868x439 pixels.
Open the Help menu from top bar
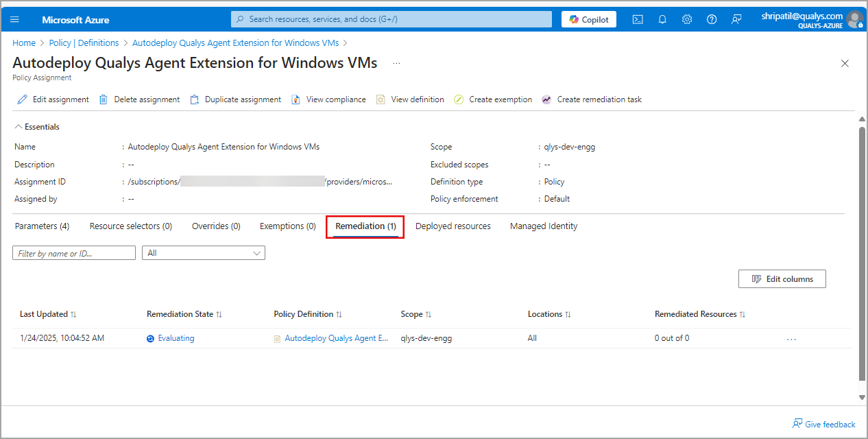712,19
